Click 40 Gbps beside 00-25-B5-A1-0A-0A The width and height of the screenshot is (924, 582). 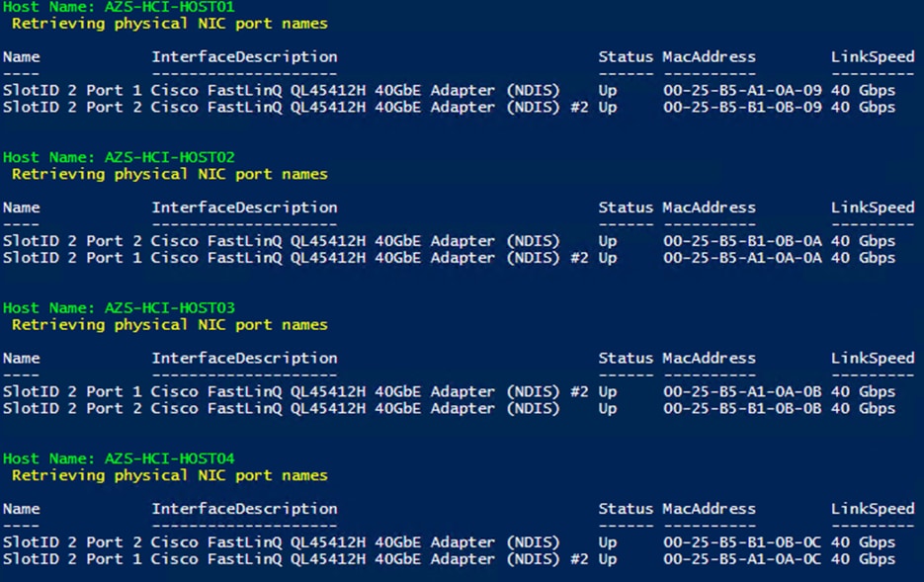(x=864, y=258)
